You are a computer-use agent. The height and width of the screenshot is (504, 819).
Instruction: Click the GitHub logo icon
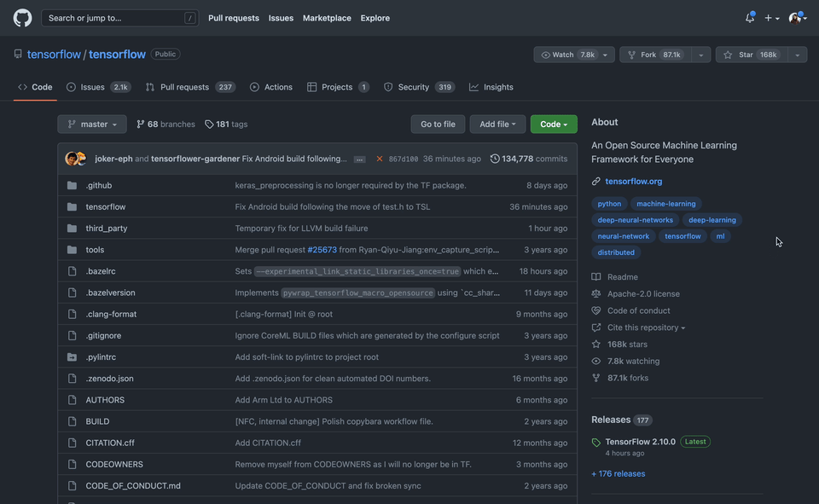[x=22, y=18]
